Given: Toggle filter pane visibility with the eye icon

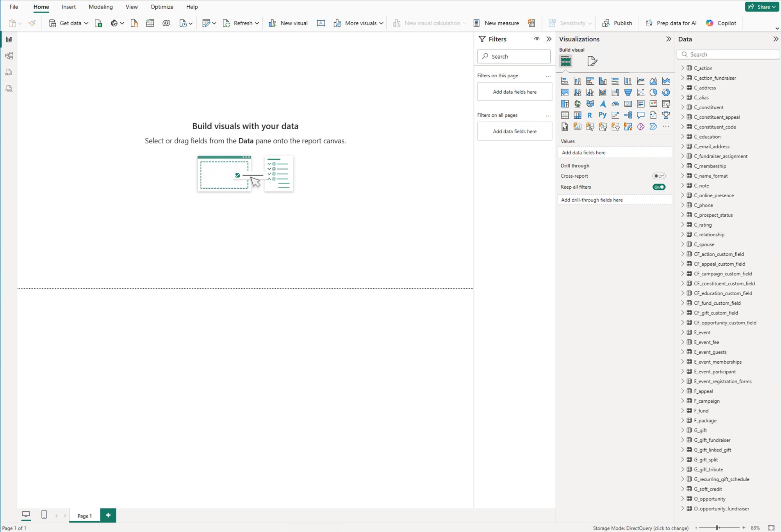Looking at the screenshot, I should [x=537, y=39].
